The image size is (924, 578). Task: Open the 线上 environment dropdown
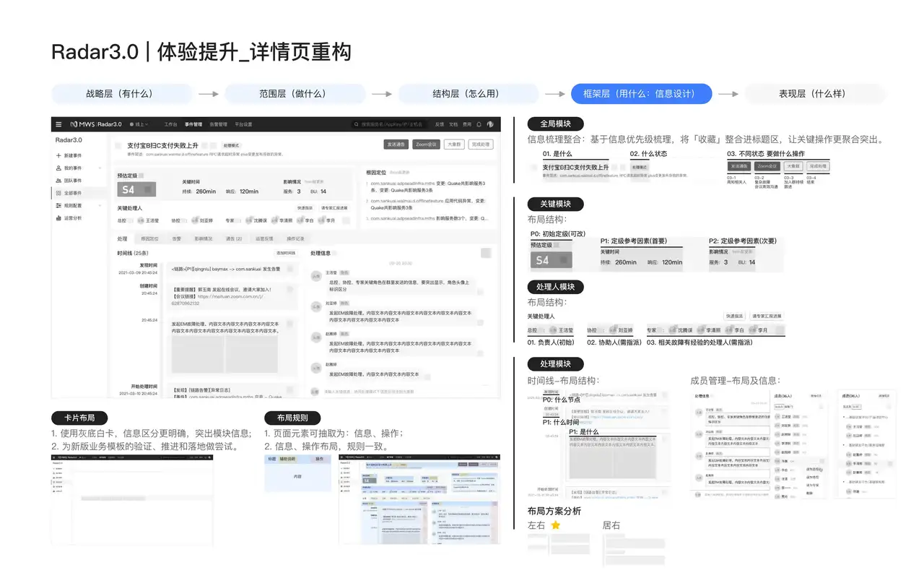tap(138, 124)
